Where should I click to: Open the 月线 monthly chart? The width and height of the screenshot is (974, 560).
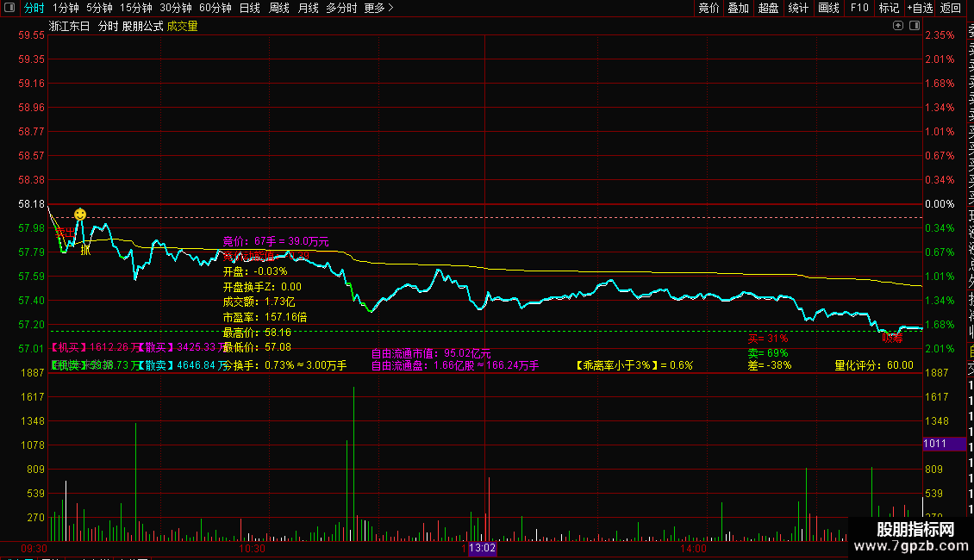click(x=308, y=8)
